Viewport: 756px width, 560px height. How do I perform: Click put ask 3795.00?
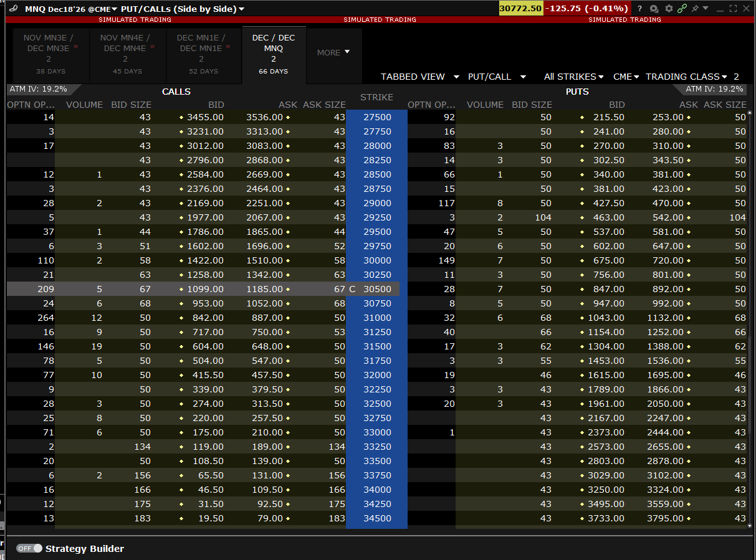point(666,518)
